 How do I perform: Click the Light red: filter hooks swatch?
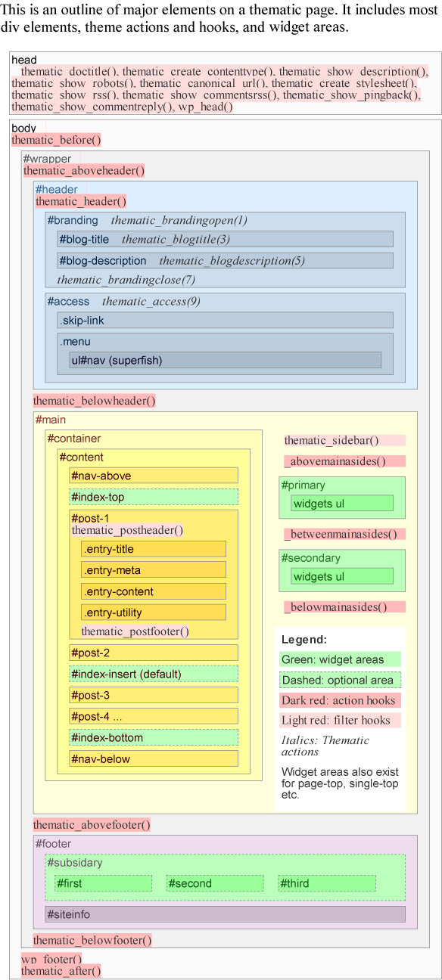tap(341, 721)
